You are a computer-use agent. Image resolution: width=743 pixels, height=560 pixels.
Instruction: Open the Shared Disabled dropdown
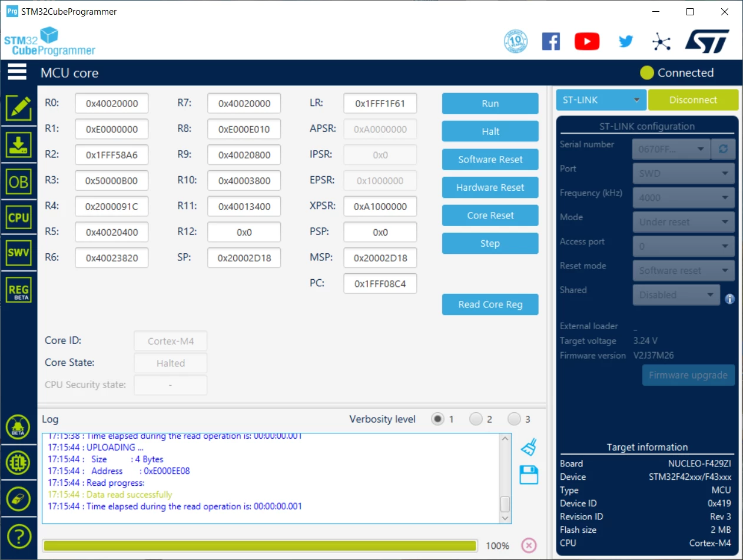point(676,295)
